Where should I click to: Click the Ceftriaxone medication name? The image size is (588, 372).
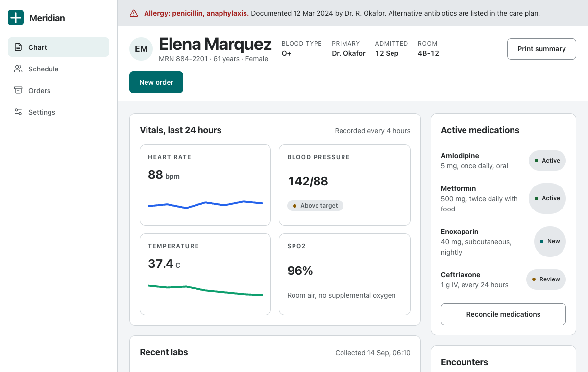[461, 275]
